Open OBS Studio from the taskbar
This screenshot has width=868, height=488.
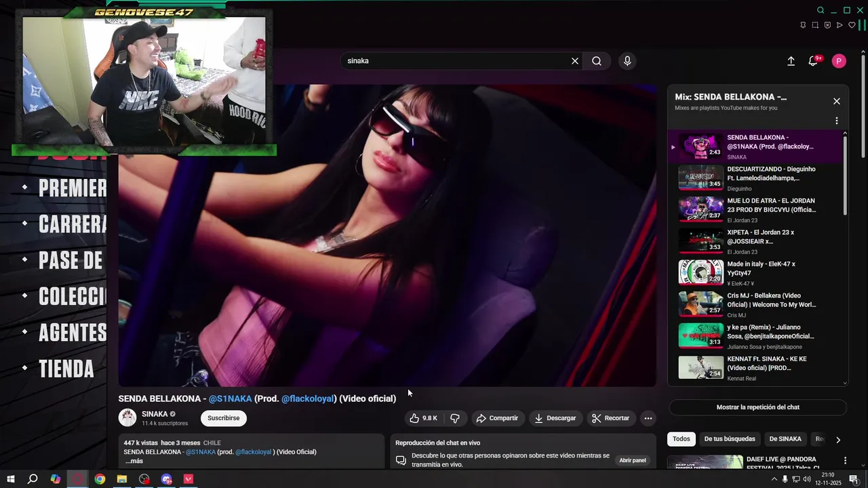coord(144,479)
